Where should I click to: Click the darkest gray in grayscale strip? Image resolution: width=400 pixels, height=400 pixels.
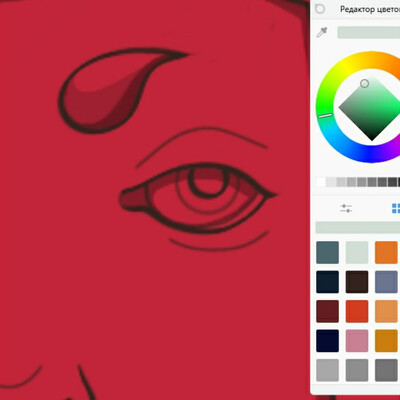pos(399,182)
